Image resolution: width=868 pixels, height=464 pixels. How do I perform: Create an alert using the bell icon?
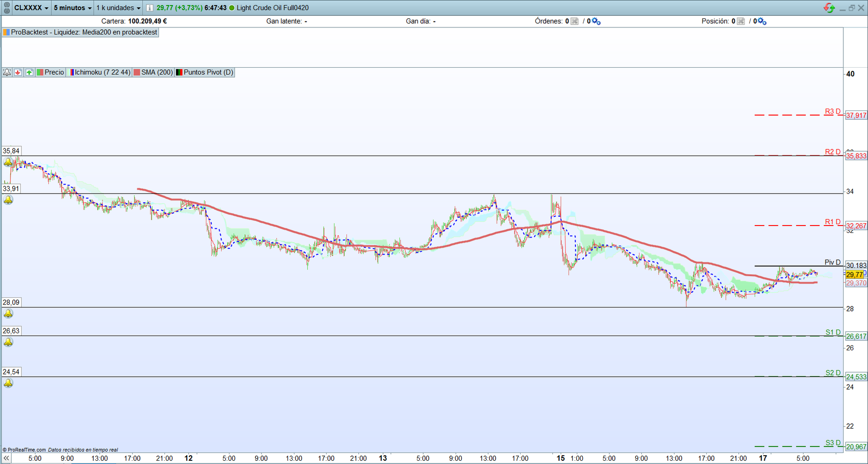click(x=7, y=72)
